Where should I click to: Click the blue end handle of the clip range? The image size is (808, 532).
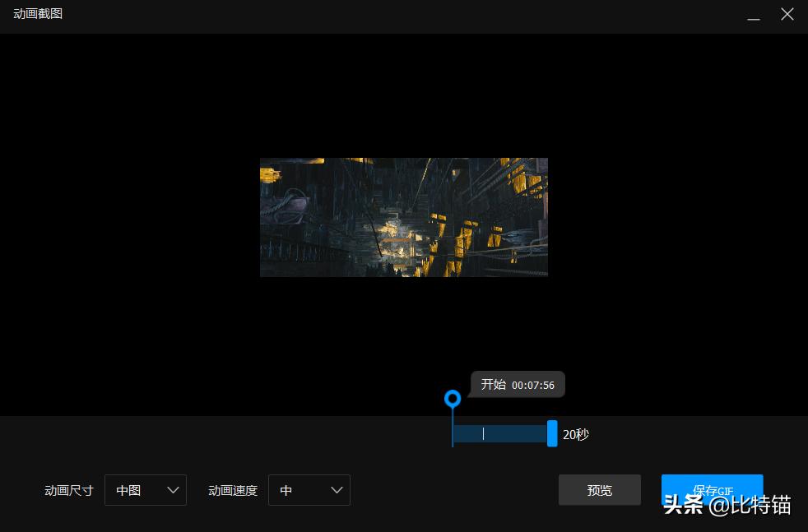(552, 433)
